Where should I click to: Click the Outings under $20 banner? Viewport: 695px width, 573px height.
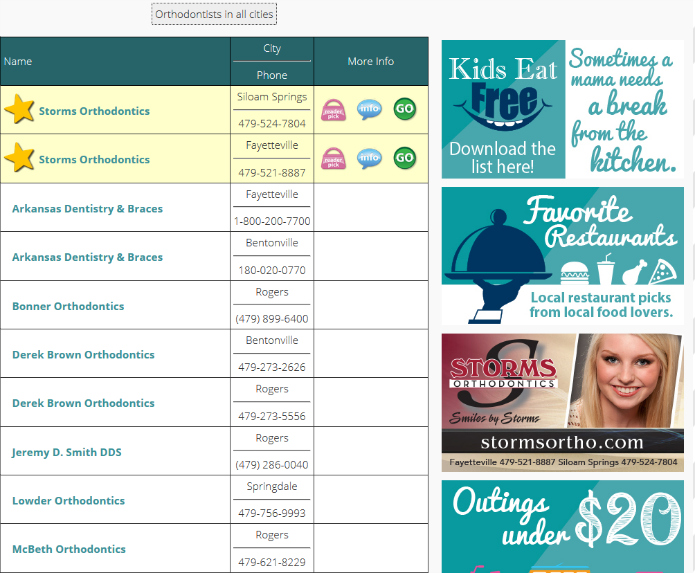click(562, 526)
